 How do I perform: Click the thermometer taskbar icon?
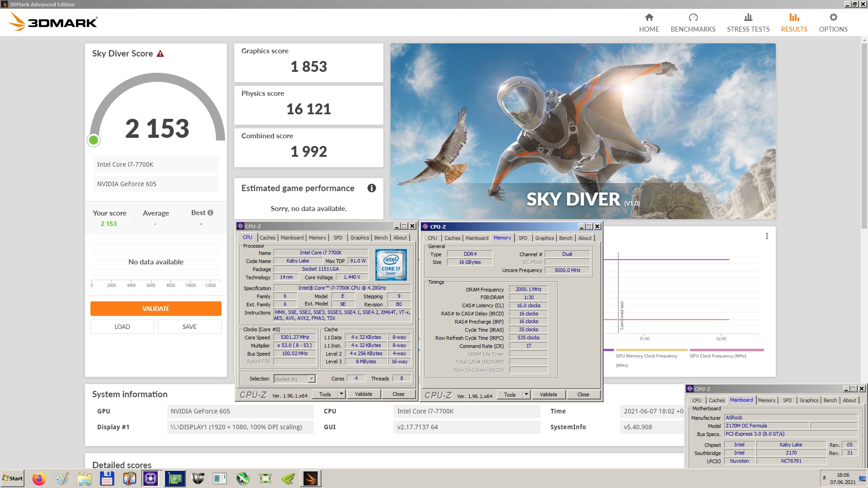[129, 479]
